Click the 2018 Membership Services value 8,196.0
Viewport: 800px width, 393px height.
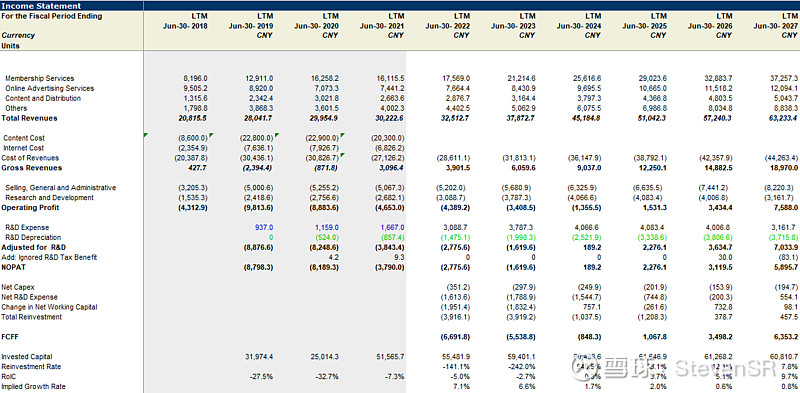(195, 79)
